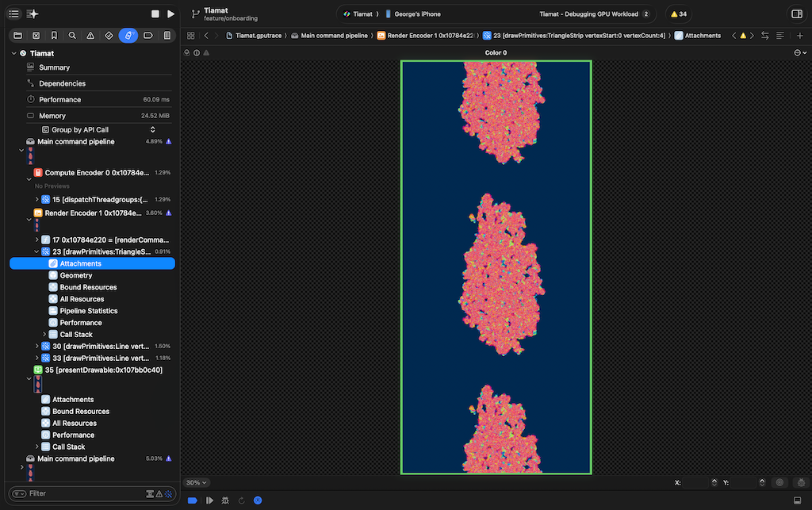Show the Bookmark navigator

[x=54, y=36]
